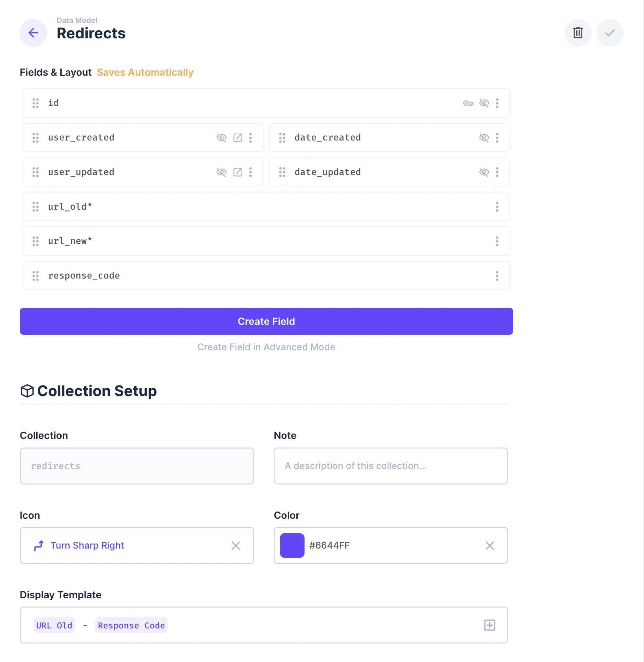Click the Note description input field

point(391,466)
